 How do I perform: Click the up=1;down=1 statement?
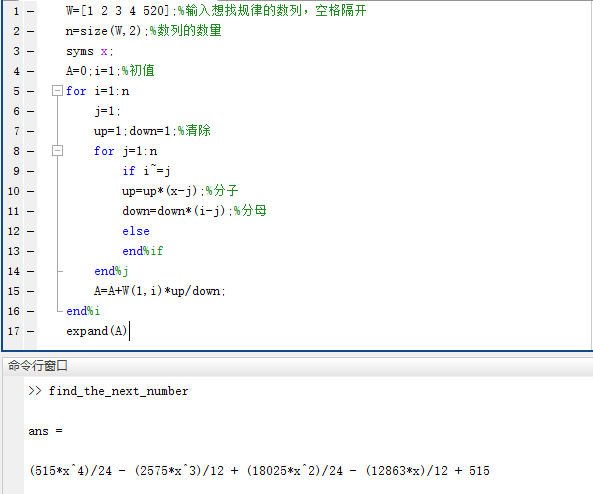point(135,131)
